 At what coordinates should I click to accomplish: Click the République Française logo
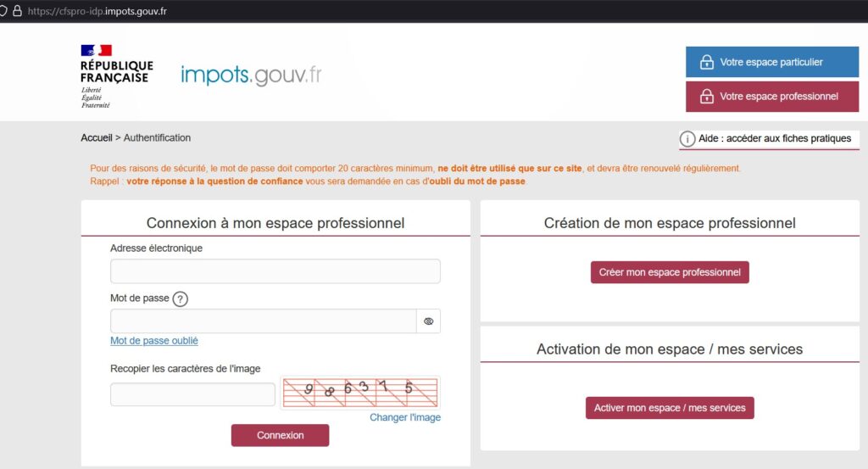tap(117, 76)
